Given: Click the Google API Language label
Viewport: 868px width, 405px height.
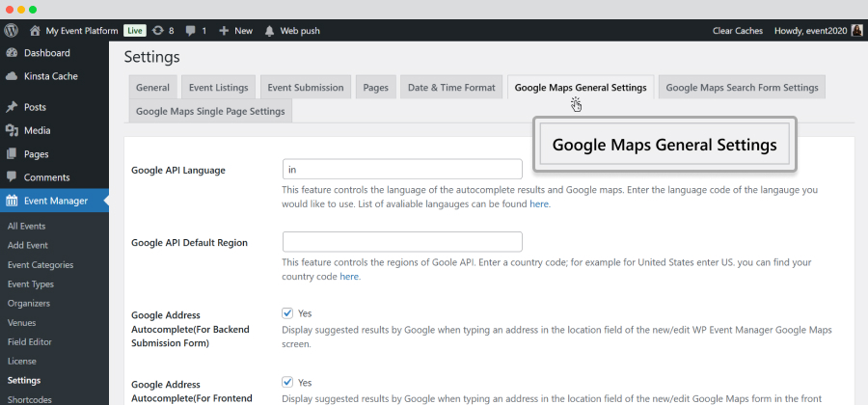Looking at the screenshot, I should click(x=178, y=171).
